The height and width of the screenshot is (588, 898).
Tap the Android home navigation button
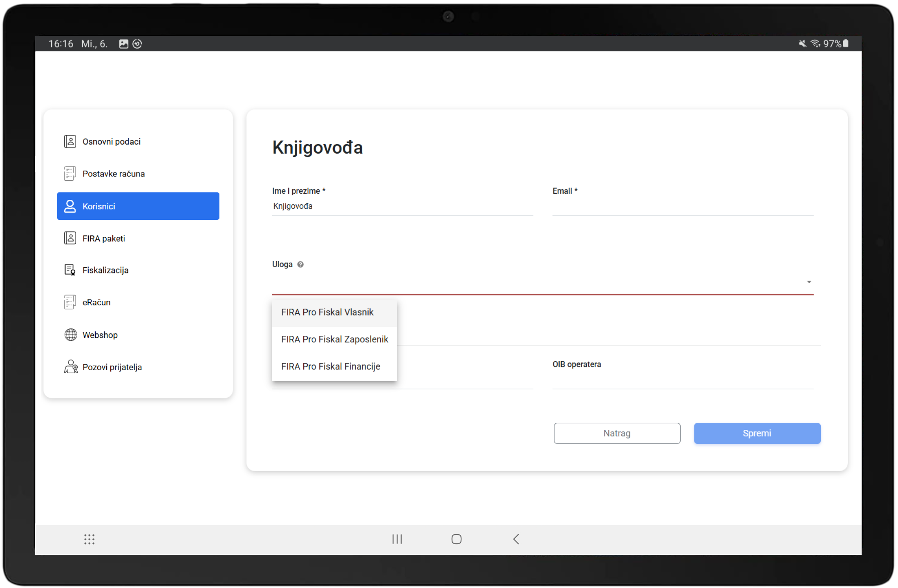coord(456,539)
